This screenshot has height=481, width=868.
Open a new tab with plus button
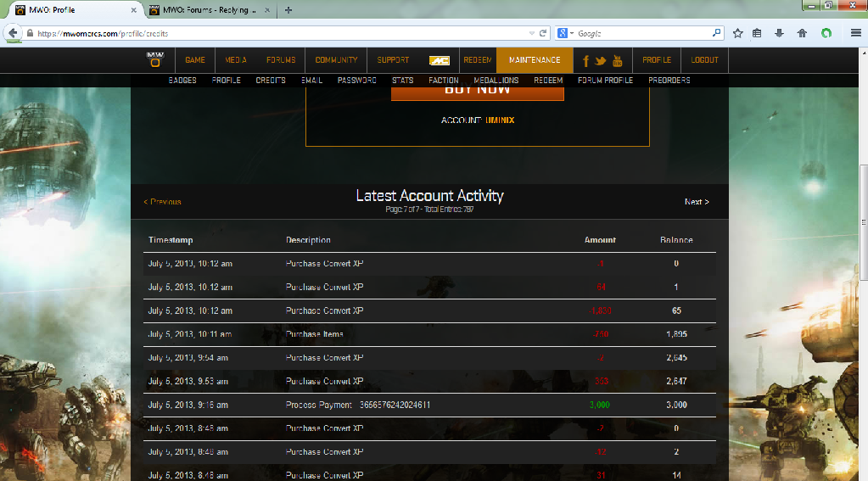[x=288, y=10]
